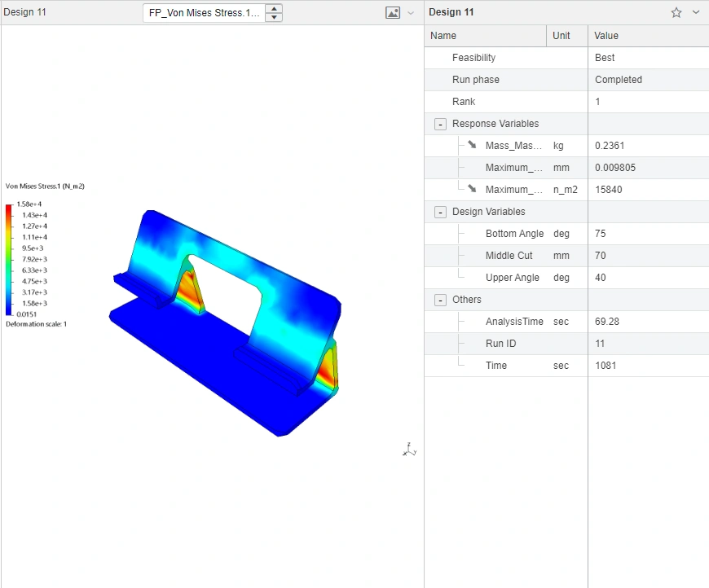709x588 pixels.
Task: Click the Bottom Angle value 75
Action: (601, 234)
